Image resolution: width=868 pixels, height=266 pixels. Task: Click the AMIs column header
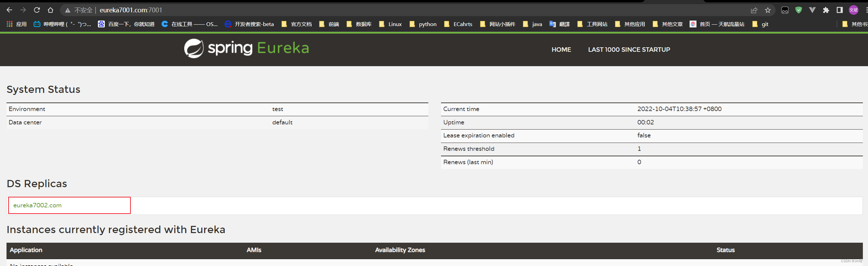coord(254,250)
